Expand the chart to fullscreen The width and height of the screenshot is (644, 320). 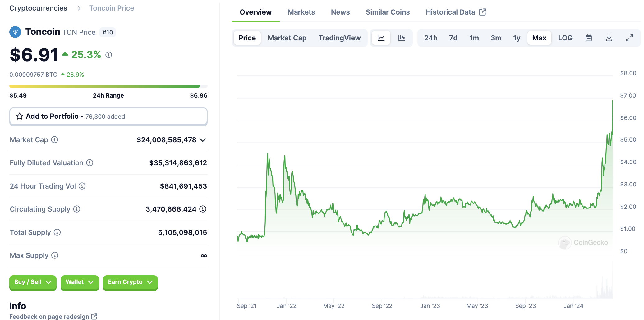(x=629, y=38)
